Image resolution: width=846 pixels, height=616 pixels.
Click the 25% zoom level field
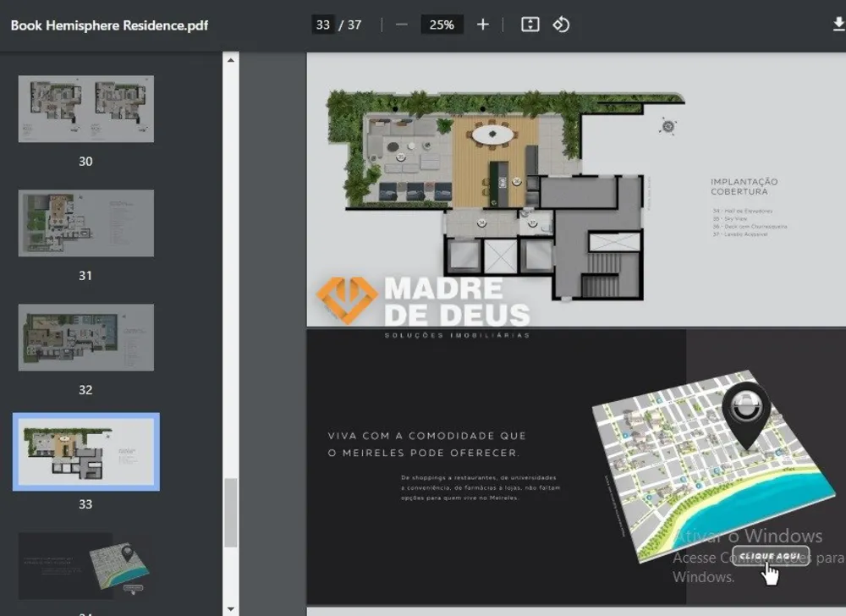pyautogui.click(x=442, y=25)
